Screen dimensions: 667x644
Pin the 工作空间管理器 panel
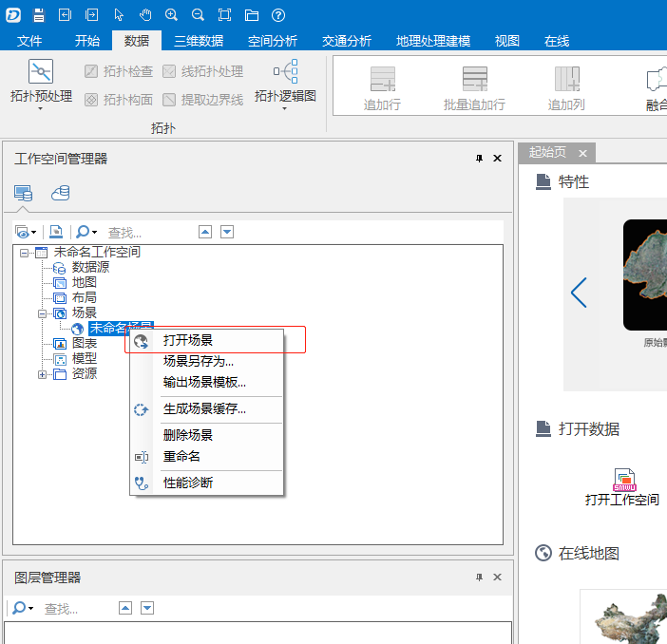pos(479,159)
